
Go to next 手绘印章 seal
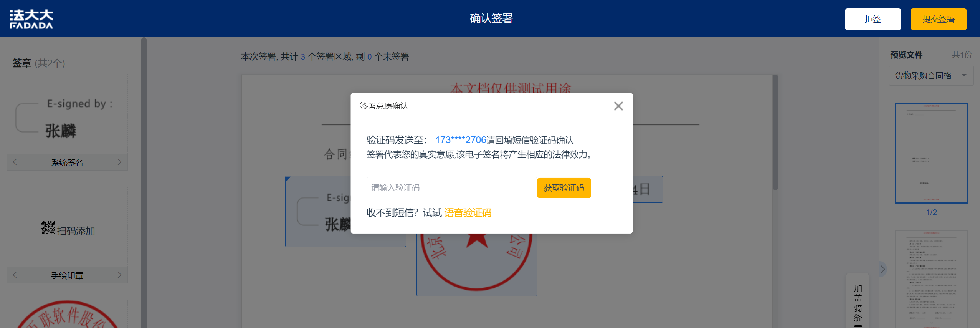(x=119, y=275)
